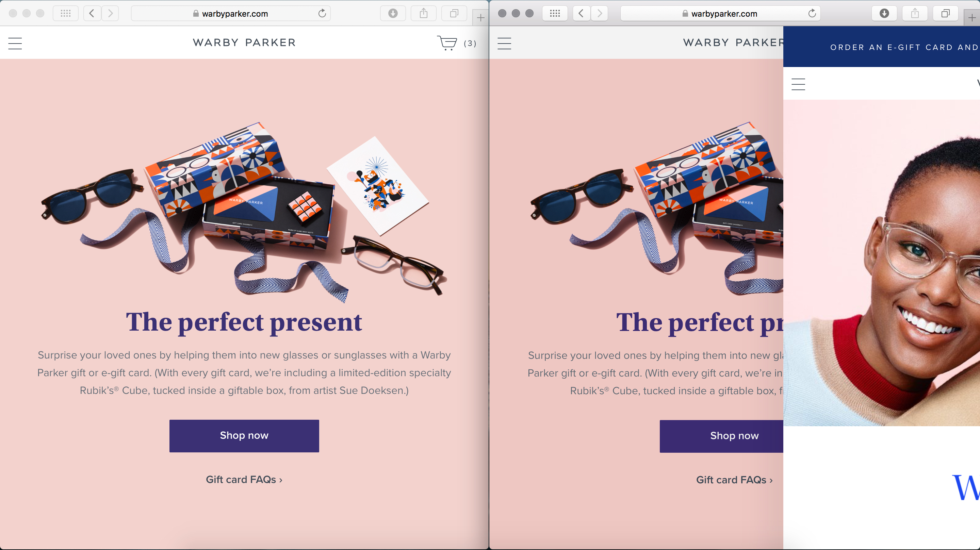Click Share icon in left Safari window
The width and height of the screenshot is (980, 550).
423,14
